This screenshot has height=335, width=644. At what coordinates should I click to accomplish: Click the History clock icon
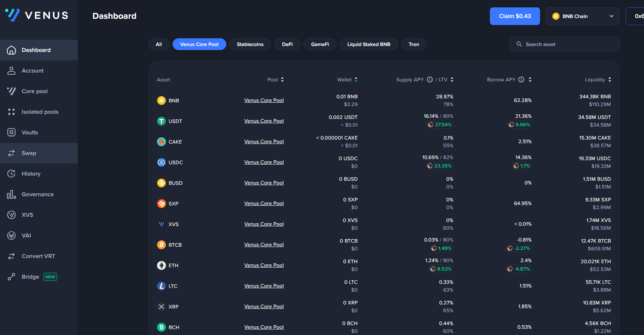pyautogui.click(x=11, y=174)
